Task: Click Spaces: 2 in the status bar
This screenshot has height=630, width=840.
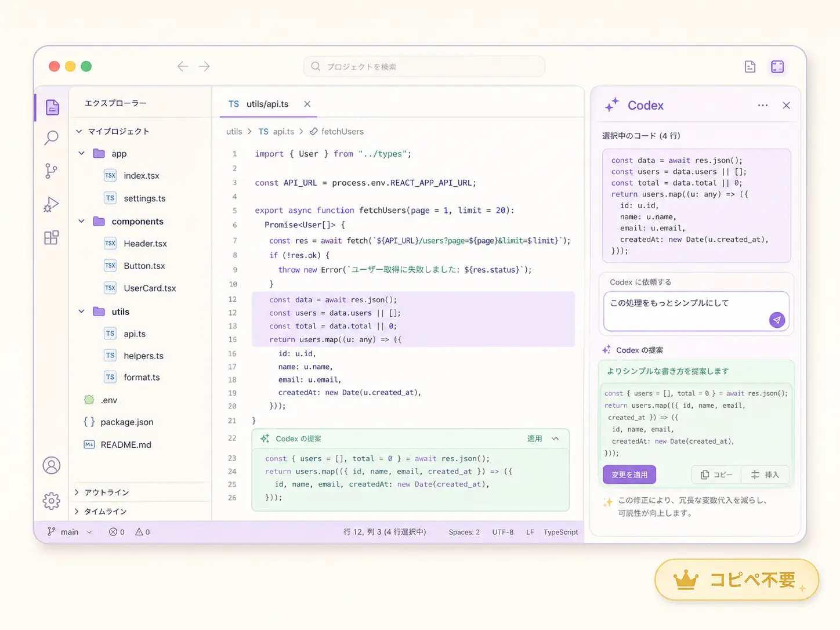Action: pos(464,532)
